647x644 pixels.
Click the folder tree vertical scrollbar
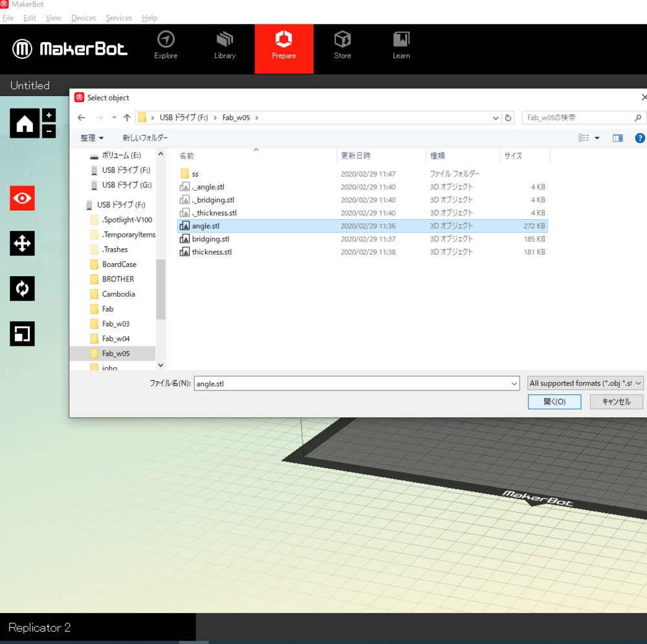click(x=161, y=289)
